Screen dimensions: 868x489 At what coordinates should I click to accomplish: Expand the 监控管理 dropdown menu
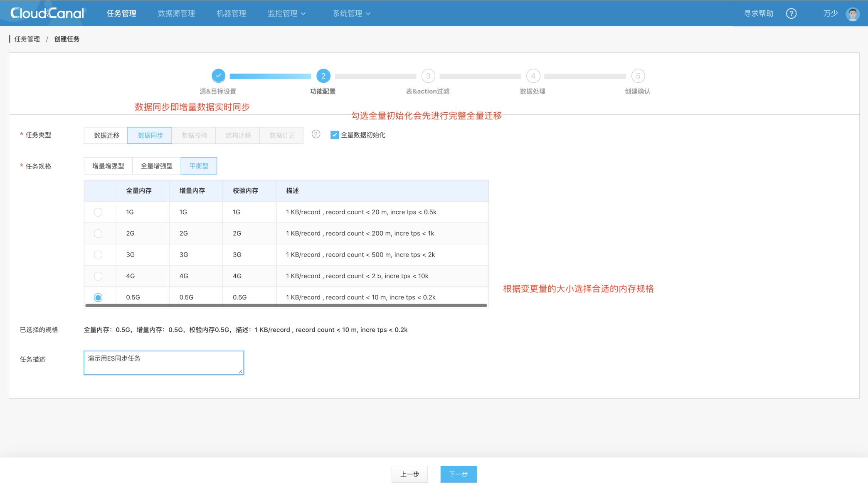tap(287, 13)
